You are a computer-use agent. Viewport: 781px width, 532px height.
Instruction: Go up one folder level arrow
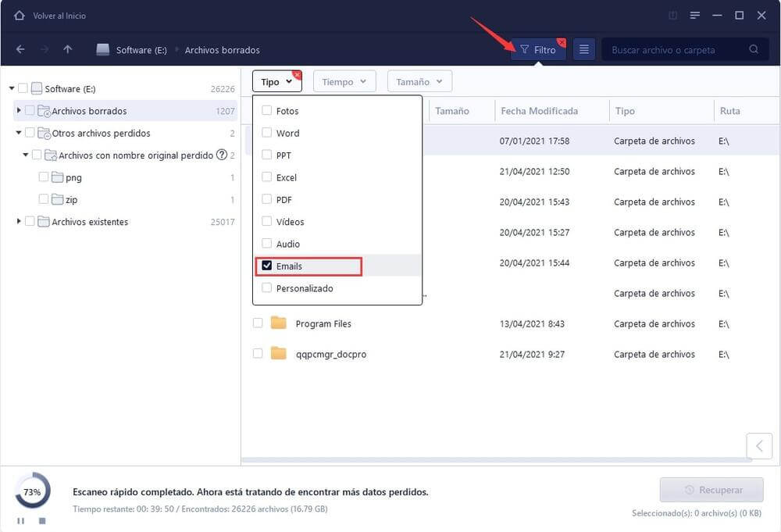[68, 49]
